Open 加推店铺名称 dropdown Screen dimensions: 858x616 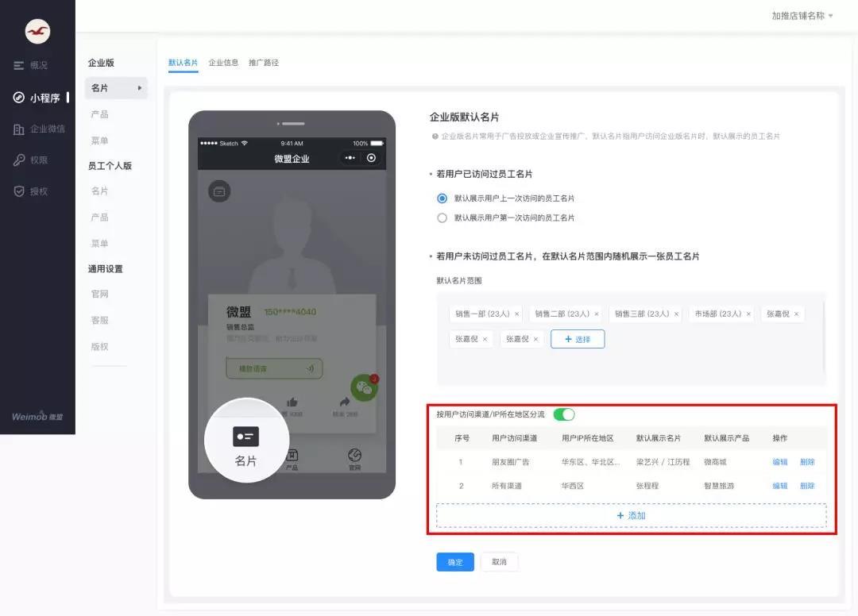(x=802, y=16)
